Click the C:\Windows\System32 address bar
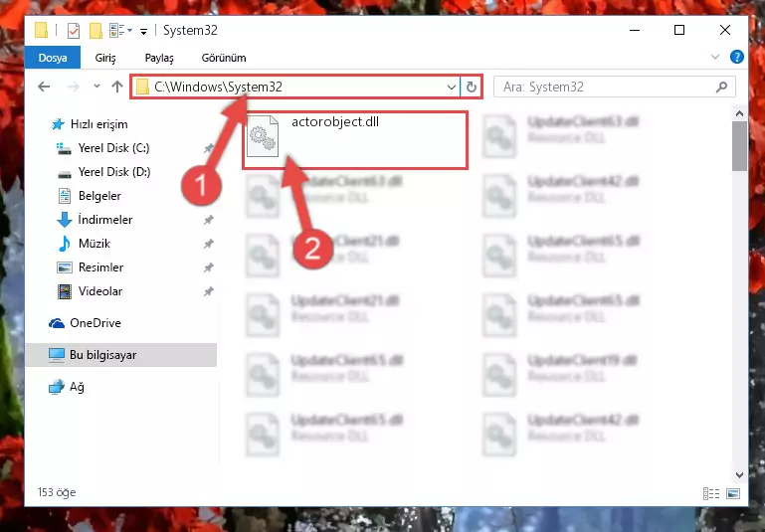This screenshot has height=532, width=765. pos(294,87)
